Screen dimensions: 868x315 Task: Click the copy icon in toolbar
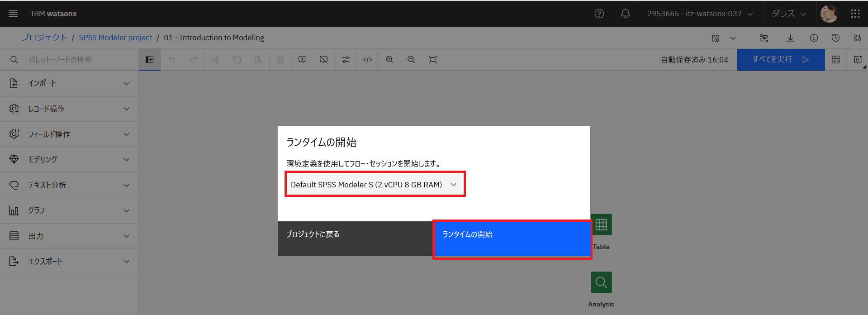[237, 60]
